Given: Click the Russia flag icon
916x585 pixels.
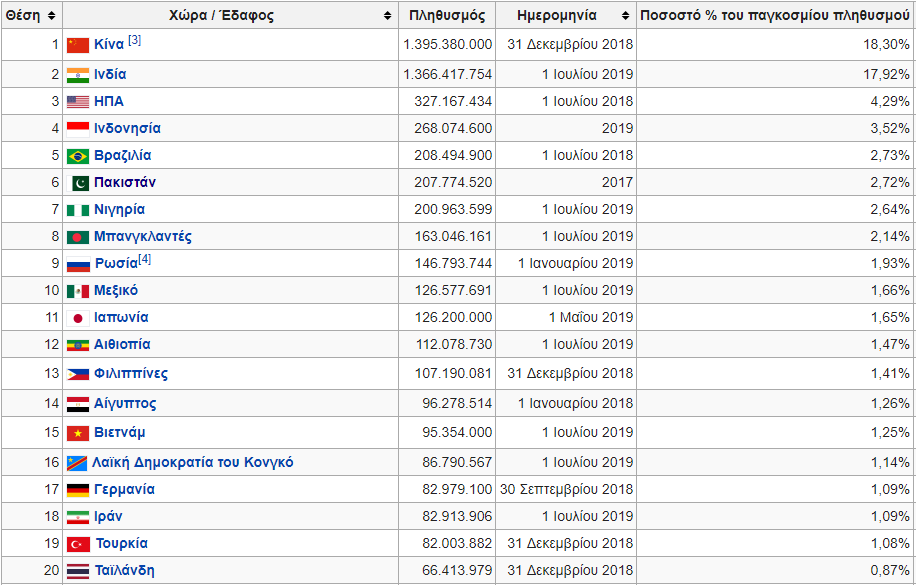Looking at the screenshot, I should pyautogui.click(x=78, y=264).
